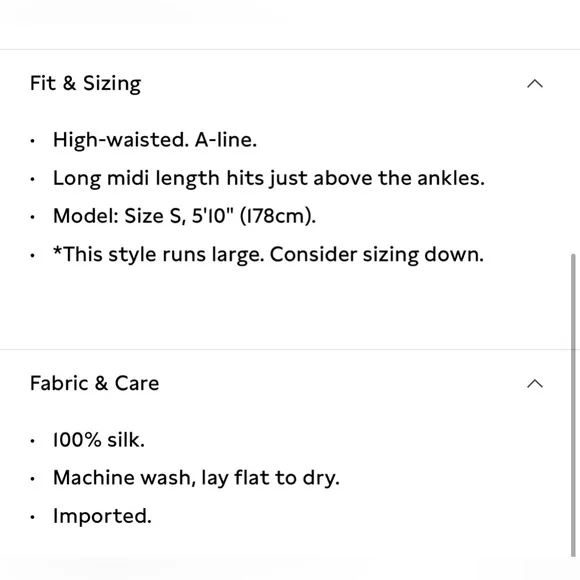Click bullet before Imported

[33, 517]
